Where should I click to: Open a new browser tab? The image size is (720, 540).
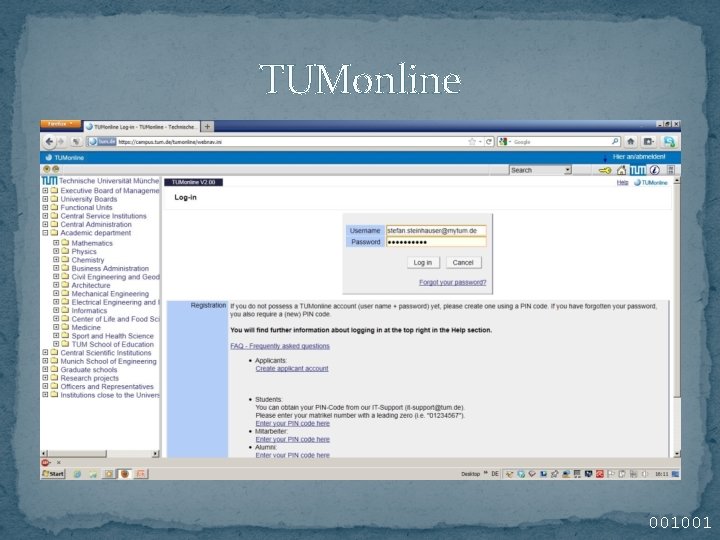click(207, 126)
